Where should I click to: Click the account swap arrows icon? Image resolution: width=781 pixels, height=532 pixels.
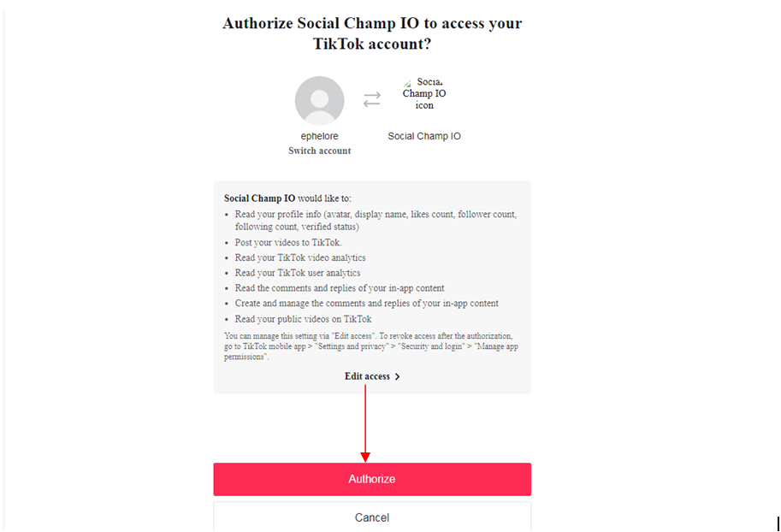click(371, 99)
